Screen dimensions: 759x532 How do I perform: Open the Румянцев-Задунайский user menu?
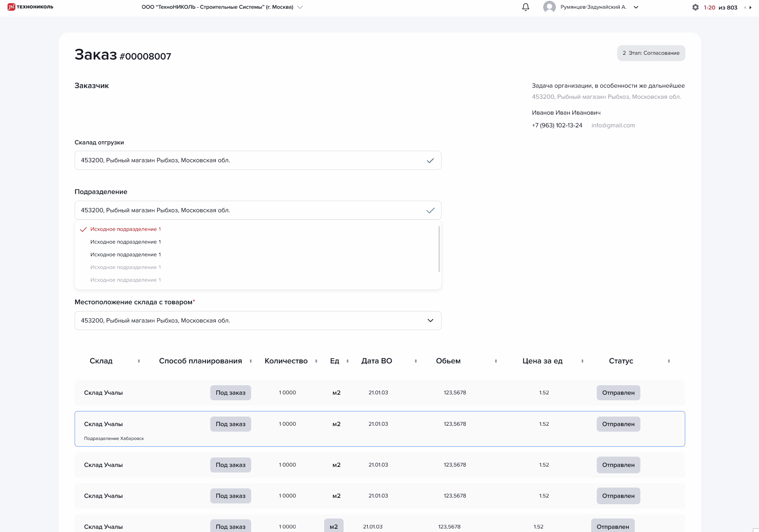(636, 7)
